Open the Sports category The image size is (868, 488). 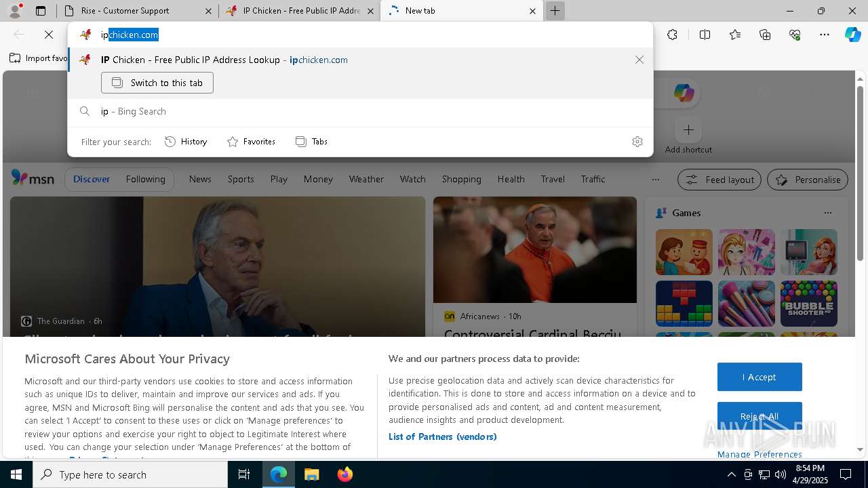pyautogui.click(x=241, y=179)
